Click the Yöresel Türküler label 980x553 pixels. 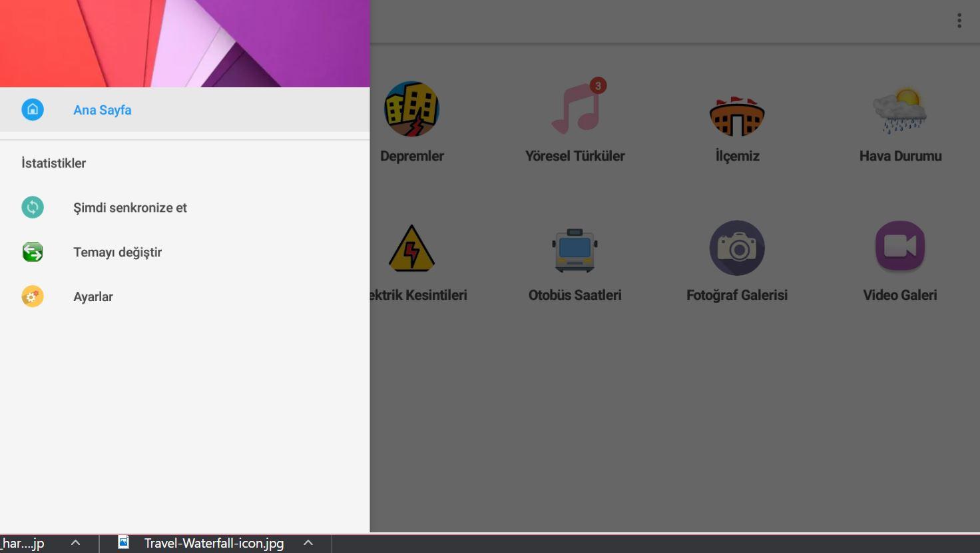click(575, 156)
